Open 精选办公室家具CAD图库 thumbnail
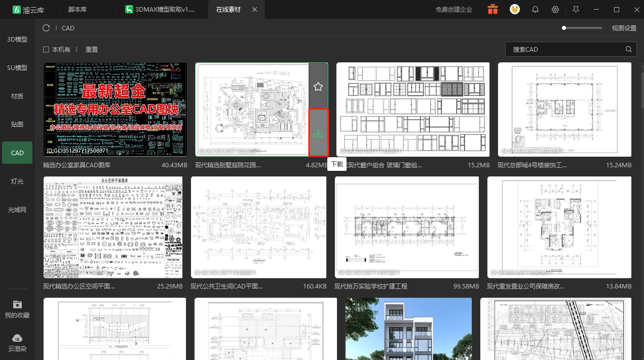This screenshot has height=360, width=644. [116, 110]
